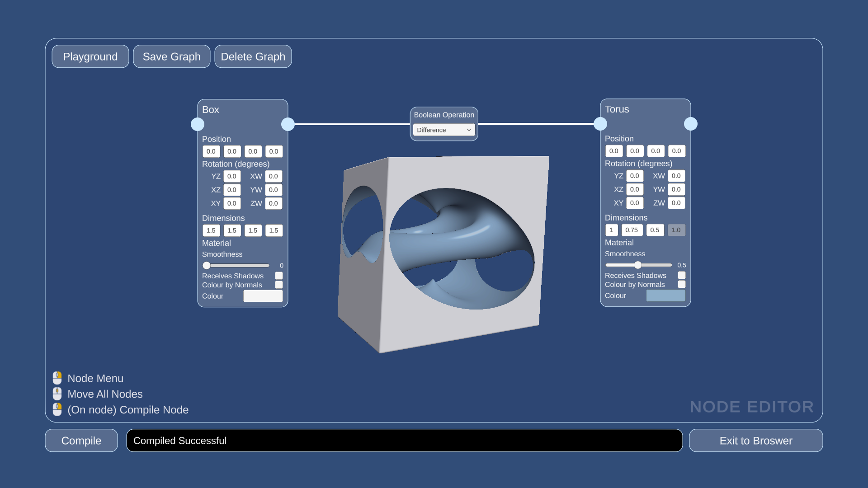The width and height of the screenshot is (868, 488).
Task: Click the Colour swatch on Box node
Action: coord(263,296)
